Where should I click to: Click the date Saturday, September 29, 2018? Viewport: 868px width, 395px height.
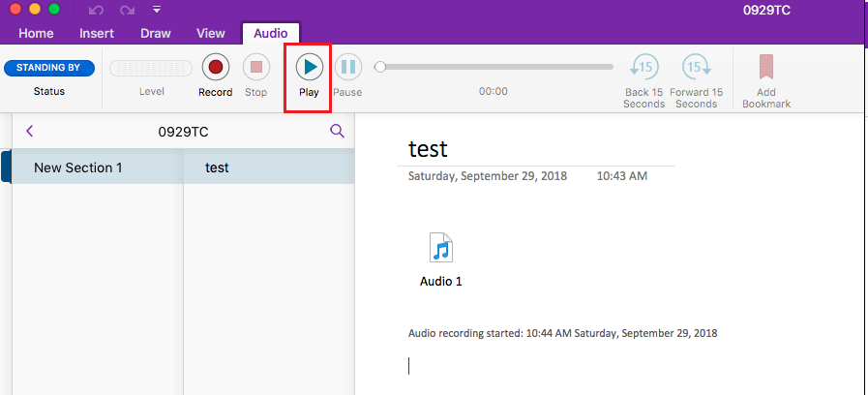(x=487, y=176)
